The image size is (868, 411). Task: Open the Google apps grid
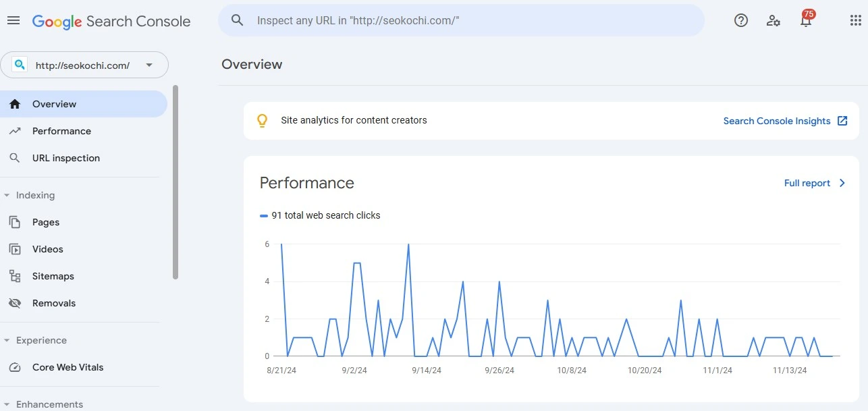point(855,20)
